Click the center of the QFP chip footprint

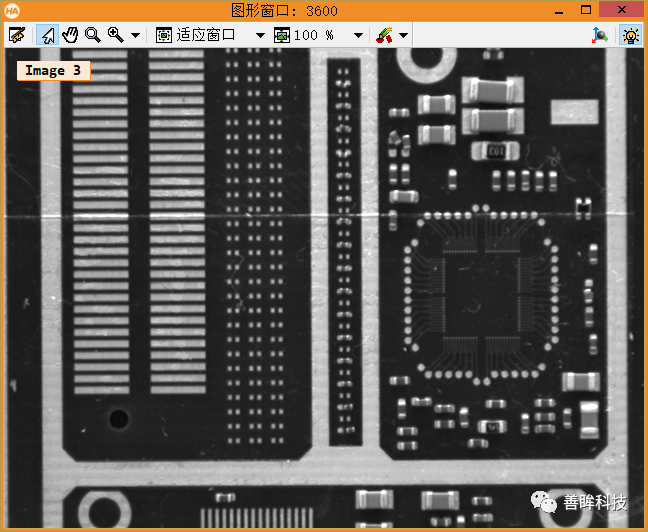481,294
